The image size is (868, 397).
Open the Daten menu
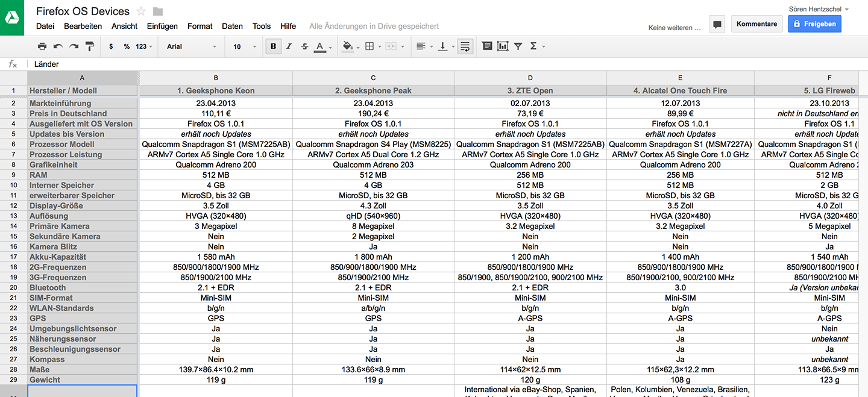233,26
